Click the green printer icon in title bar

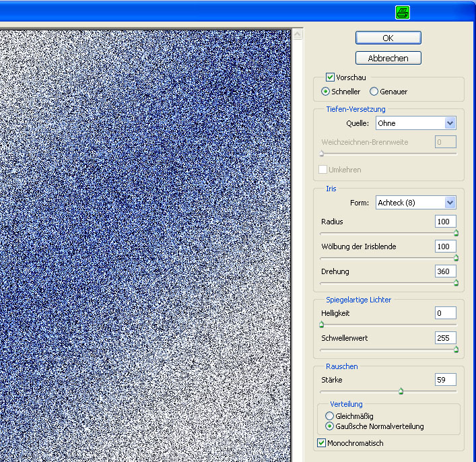(403, 12)
